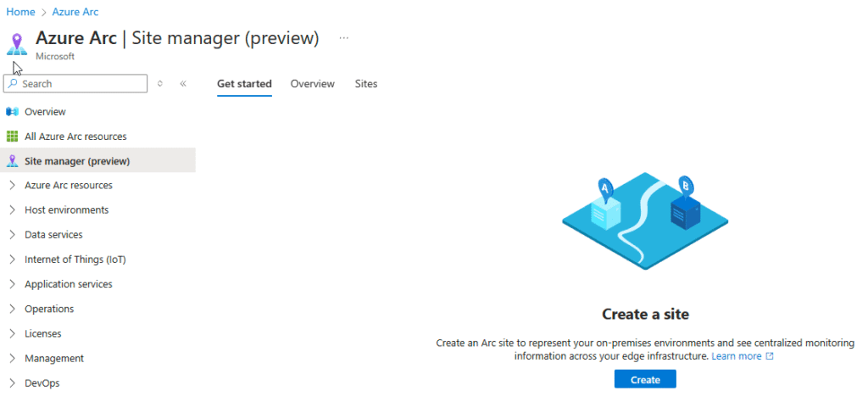Click the 'Create a site' heading
Screen dimensions: 868x402
(x=645, y=315)
